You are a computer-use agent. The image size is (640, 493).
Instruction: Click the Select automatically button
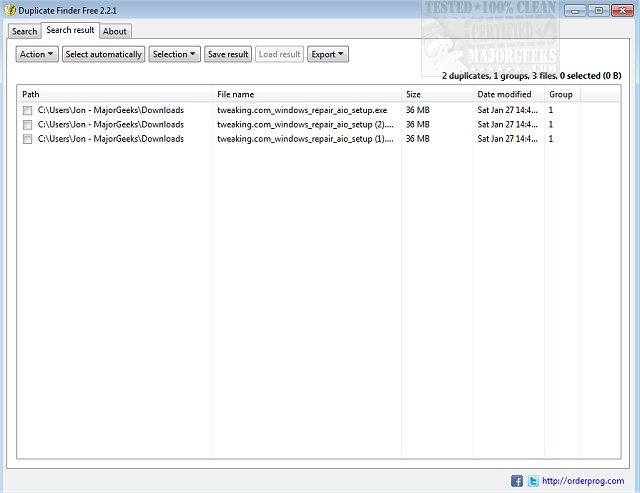click(x=103, y=54)
